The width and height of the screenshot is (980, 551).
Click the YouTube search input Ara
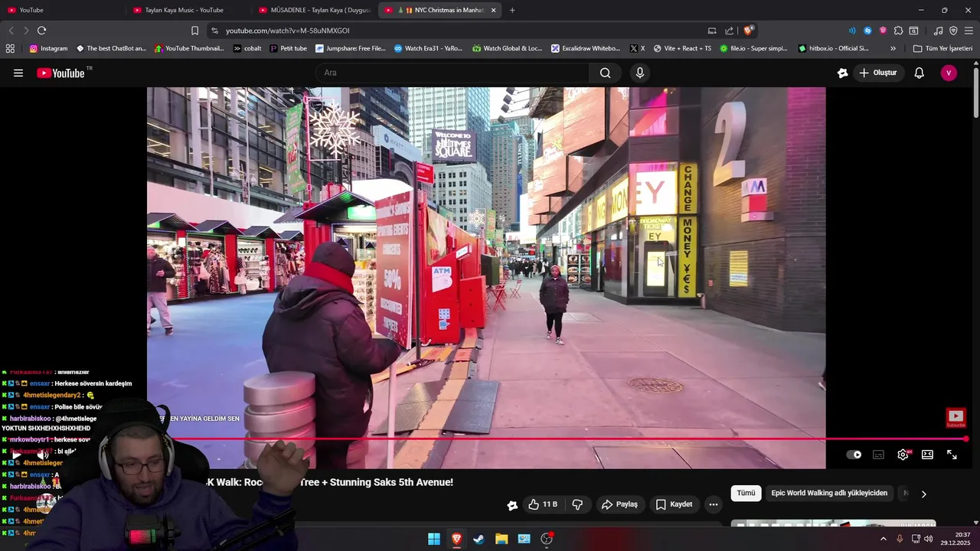[x=452, y=73]
